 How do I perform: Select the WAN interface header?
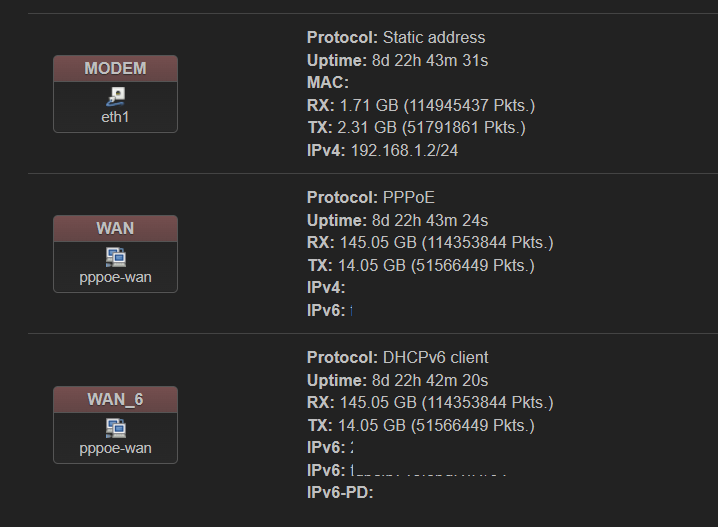point(115,228)
